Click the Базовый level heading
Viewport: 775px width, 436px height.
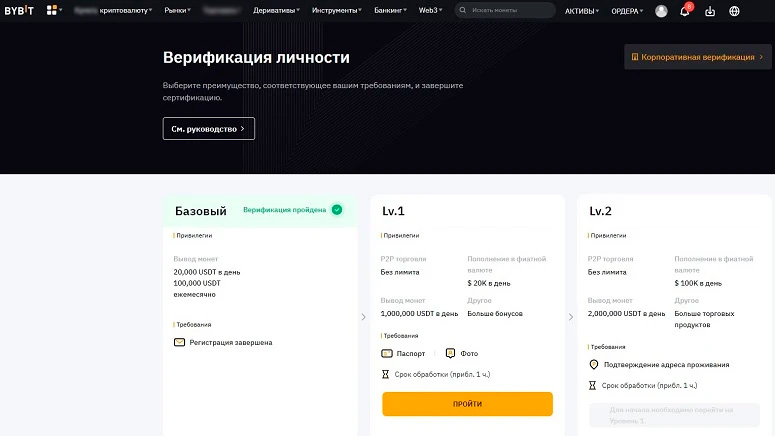(x=201, y=211)
